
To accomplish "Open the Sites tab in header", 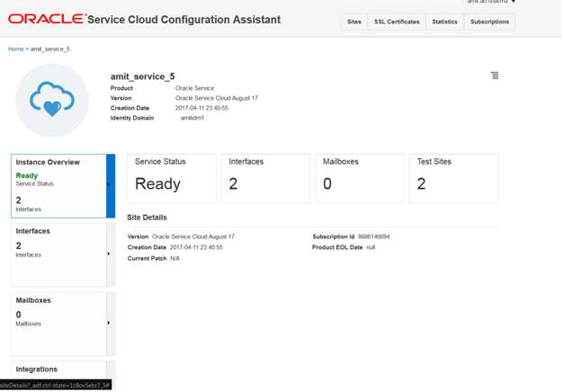I will tap(354, 22).
